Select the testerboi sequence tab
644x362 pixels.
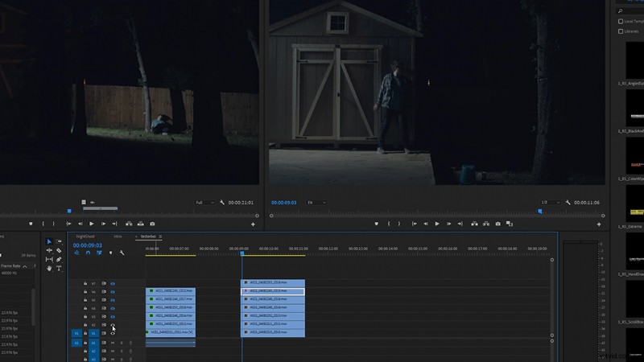point(148,237)
